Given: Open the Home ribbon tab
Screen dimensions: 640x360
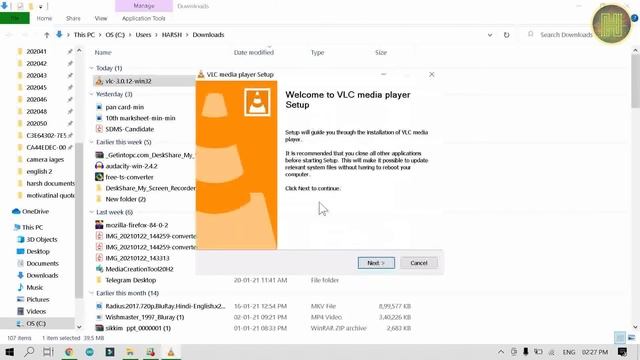Looking at the screenshot, I should 44,18.
